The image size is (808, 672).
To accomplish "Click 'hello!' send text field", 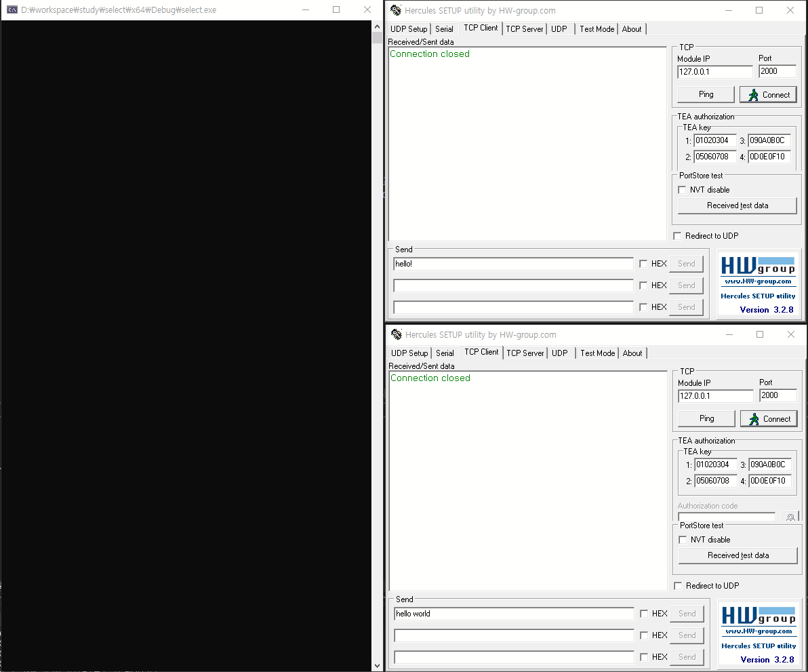I will 513,264.
